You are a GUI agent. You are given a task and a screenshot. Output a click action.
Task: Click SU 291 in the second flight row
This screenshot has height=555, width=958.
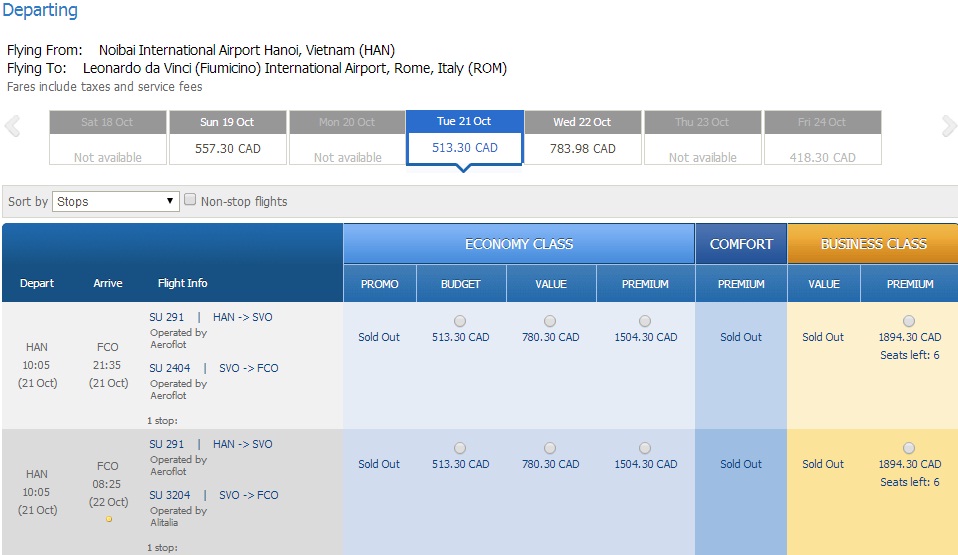click(166, 444)
